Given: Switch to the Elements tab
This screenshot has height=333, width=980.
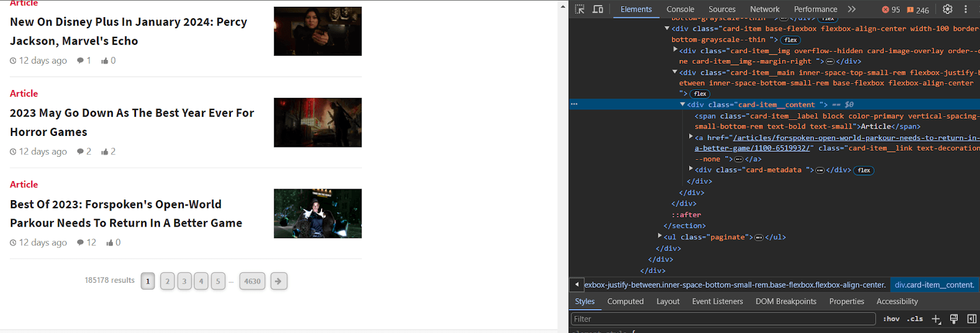Looking at the screenshot, I should 636,9.
